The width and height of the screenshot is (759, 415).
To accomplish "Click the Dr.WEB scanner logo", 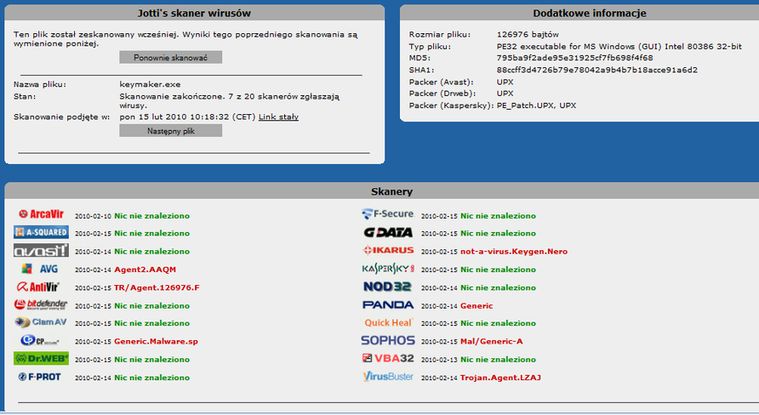I will pos(41,359).
